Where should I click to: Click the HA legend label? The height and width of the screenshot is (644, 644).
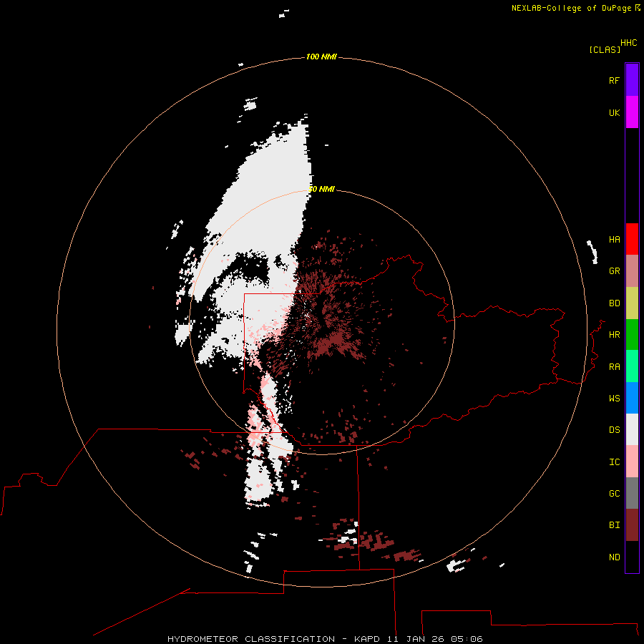(x=614, y=240)
